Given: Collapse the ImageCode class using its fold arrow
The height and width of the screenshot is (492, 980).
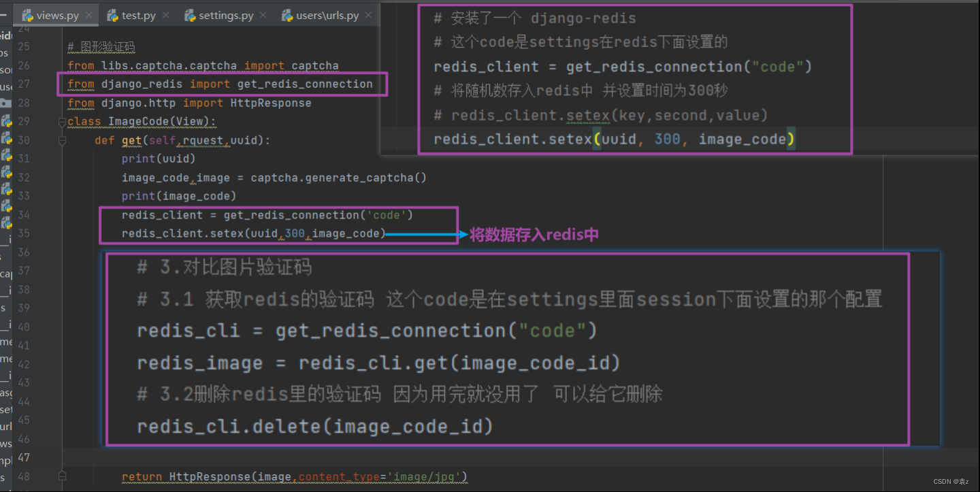Looking at the screenshot, I should (x=62, y=121).
